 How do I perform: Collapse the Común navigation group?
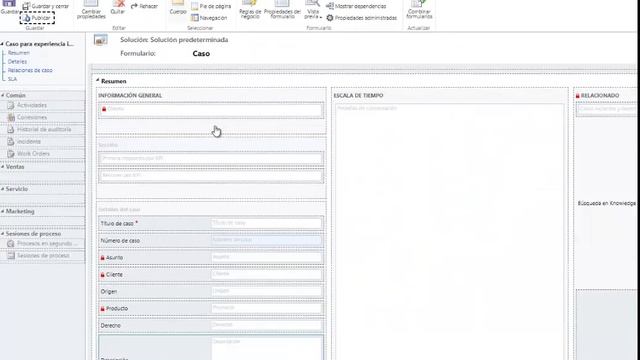(x=2, y=95)
